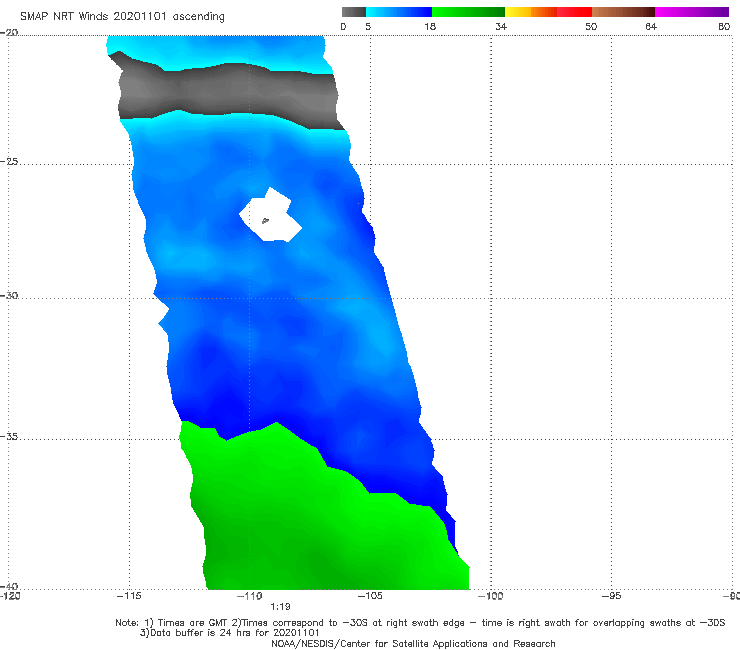Click the title 'SMAP NRT Winds 20201101 ascending'
This screenshot has width=740, height=650.
pyautogui.click(x=122, y=16)
